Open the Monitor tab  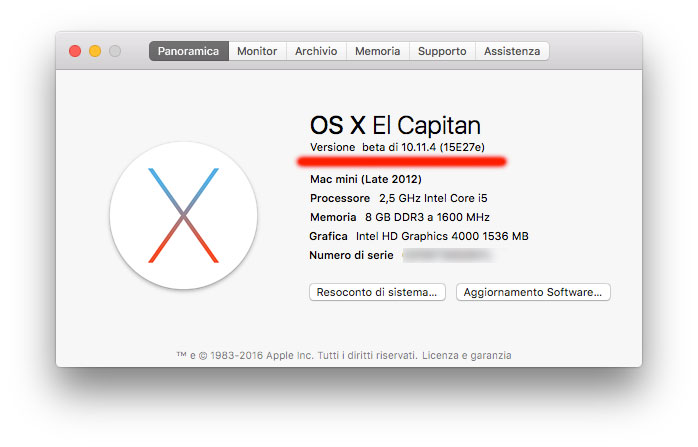click(257, 51)
